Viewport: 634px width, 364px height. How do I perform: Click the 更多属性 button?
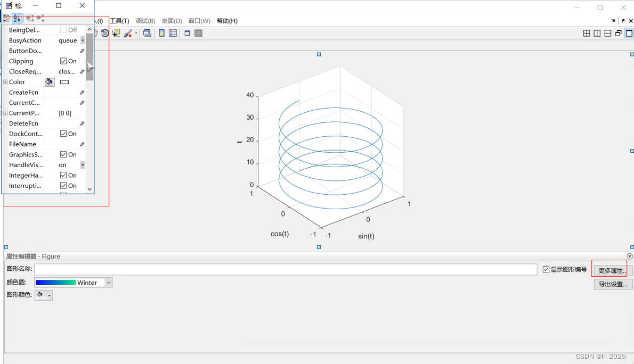click(x=613, y=271)
